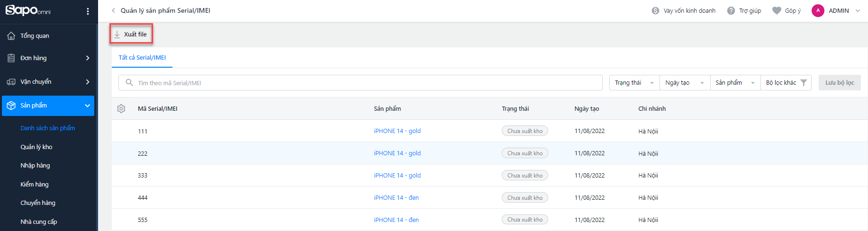Screen dimensions: 868x231
Task: Click the Tổng quan home icon
Action: pyautogui.click(x=11, y=36)
